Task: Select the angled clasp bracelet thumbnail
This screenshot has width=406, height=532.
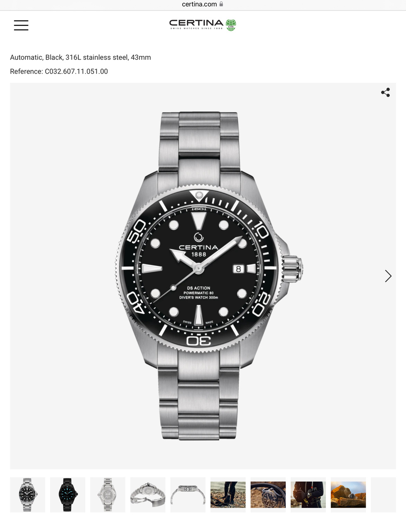Action: [148, 495]
